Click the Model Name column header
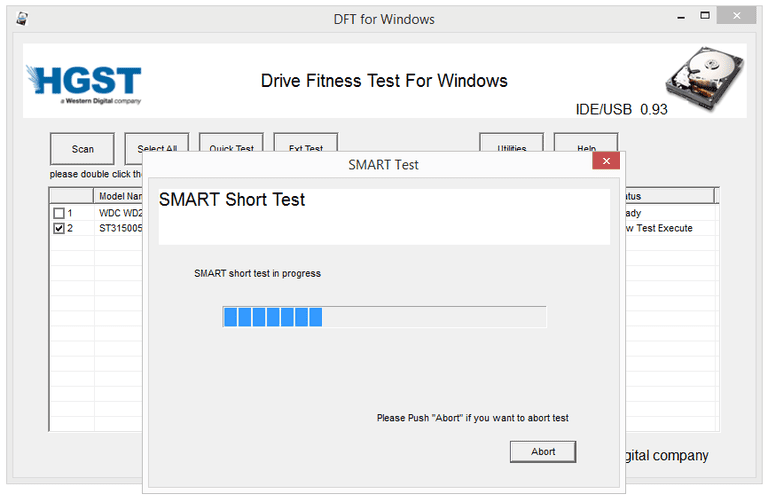This screenshot has height=502, width=768. click(118, 196)
